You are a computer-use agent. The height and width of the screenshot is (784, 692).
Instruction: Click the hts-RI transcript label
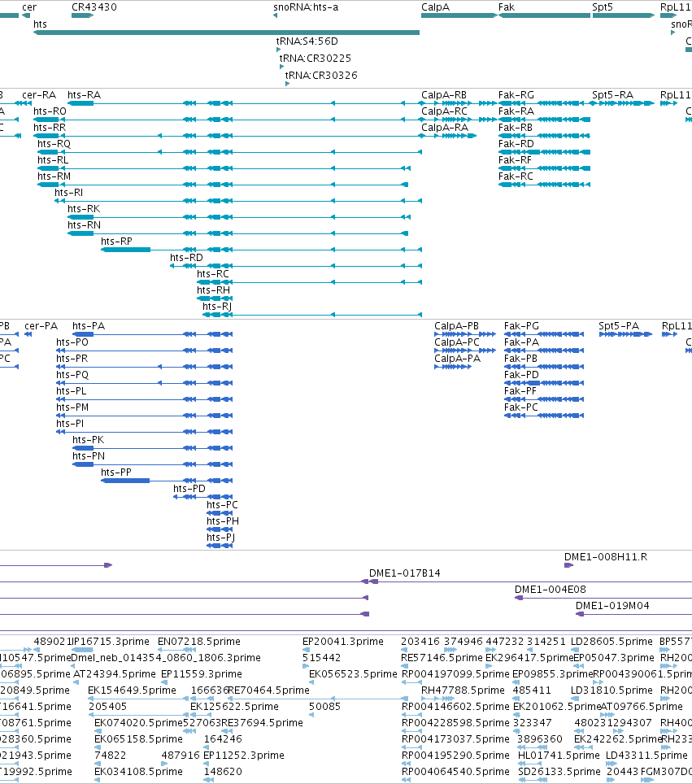coord(68,193)
